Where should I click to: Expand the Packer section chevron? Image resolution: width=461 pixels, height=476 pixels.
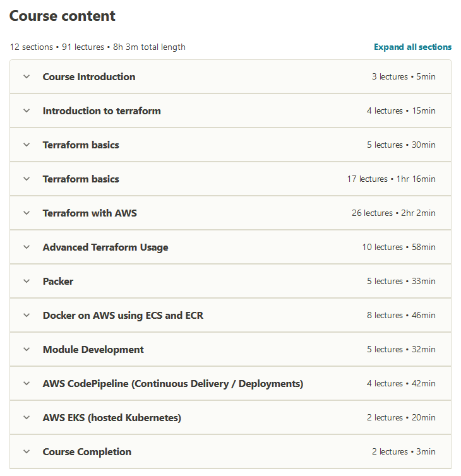[x=27, y=281]
